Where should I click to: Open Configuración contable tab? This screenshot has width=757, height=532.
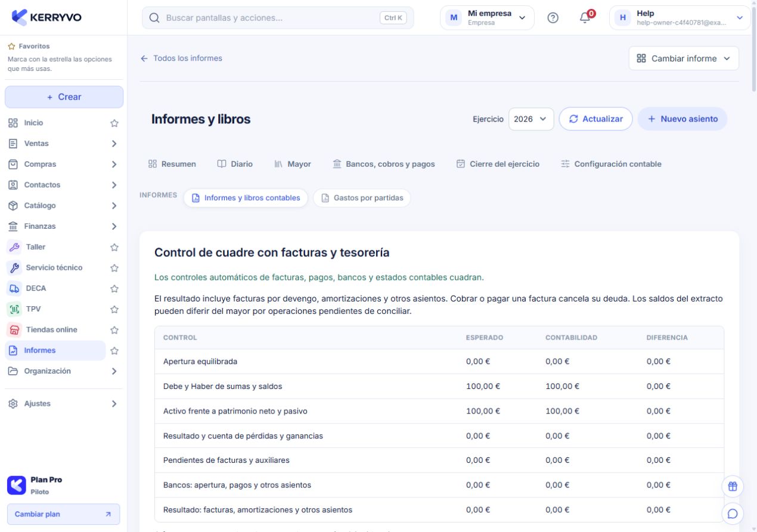click(611, 164)
